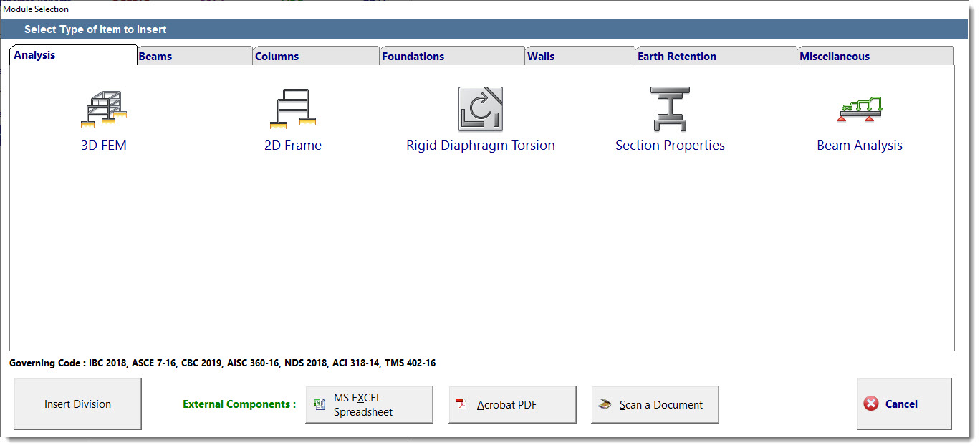Select the 2D Frame icon

(292, 109)
